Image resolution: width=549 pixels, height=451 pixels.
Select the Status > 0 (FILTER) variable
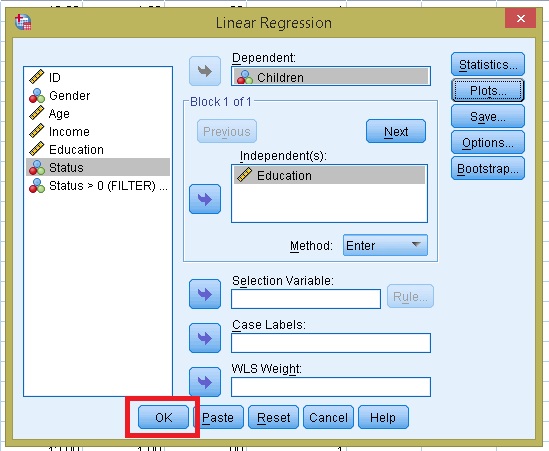pos(98,186)
